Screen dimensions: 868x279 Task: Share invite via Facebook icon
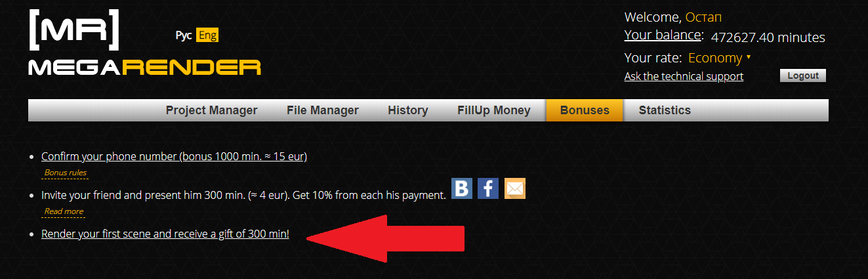point(488,189)
